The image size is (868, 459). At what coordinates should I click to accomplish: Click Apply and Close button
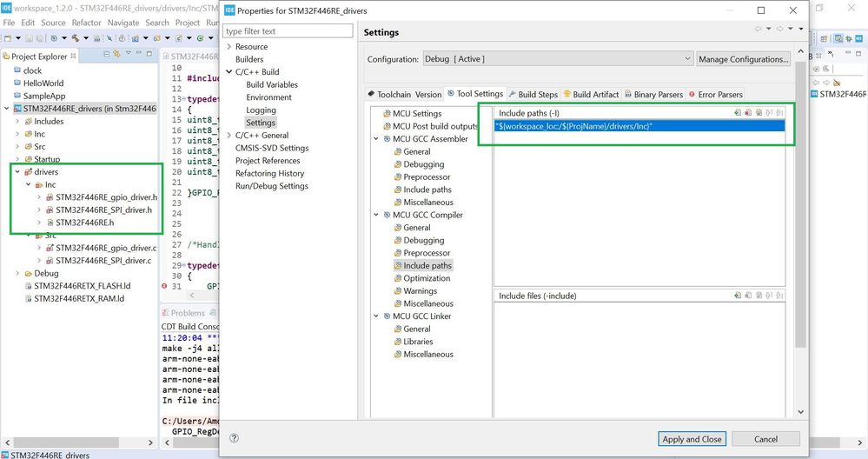(692, 439)
